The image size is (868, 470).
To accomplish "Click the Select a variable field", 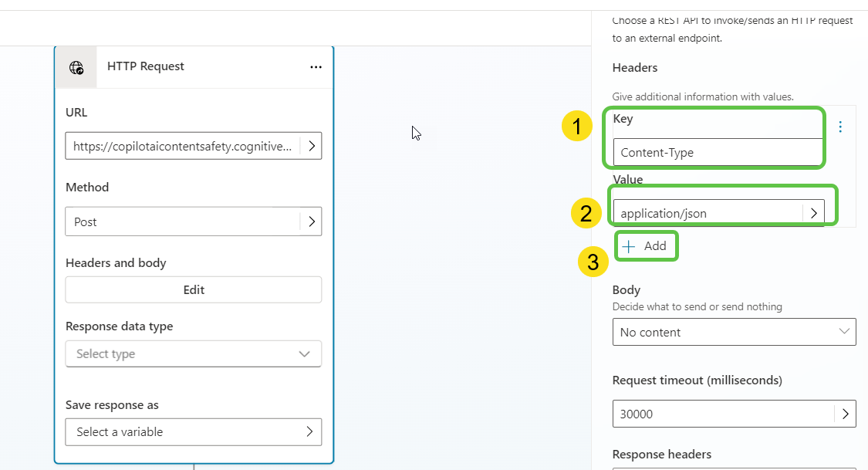I will point(181,432).
